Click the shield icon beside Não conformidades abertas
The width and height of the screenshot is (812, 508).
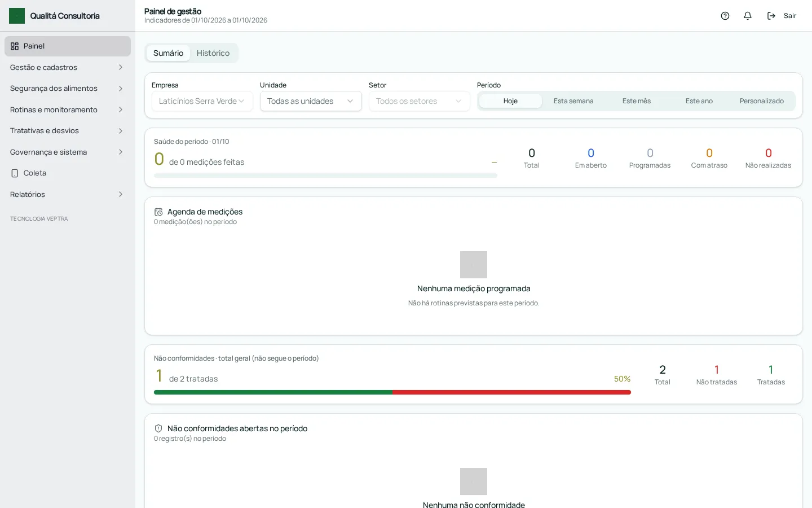[158, 428]
